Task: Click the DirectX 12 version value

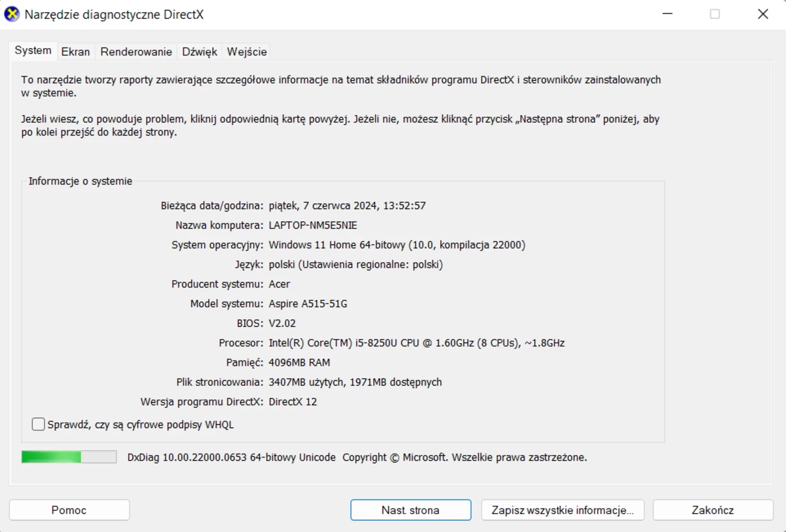Action: (293, 402)
